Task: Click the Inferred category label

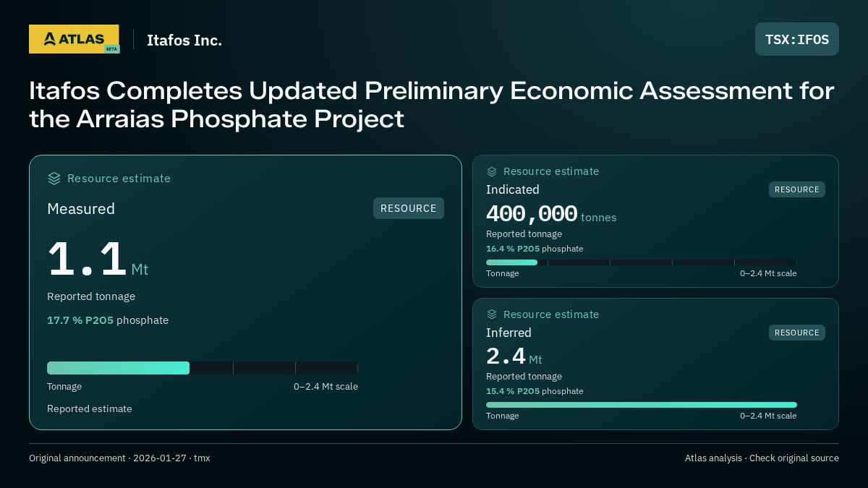Action: click(509, 333)
